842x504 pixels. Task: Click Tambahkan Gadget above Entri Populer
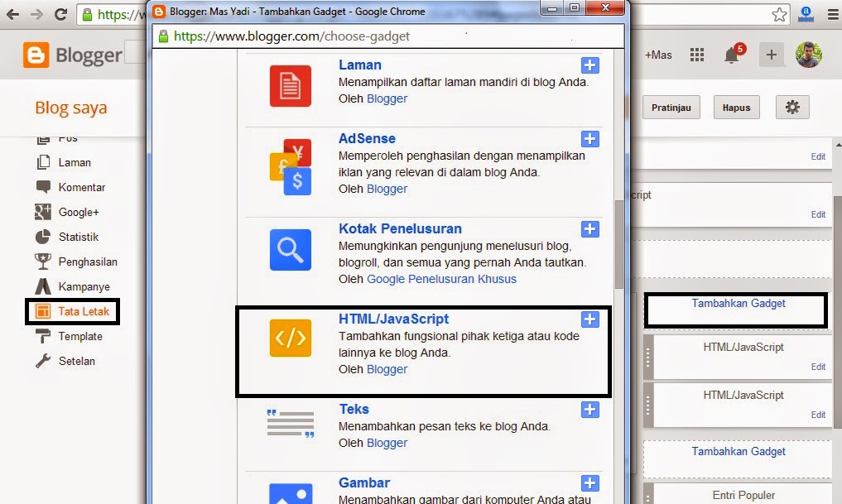[739, 451]
